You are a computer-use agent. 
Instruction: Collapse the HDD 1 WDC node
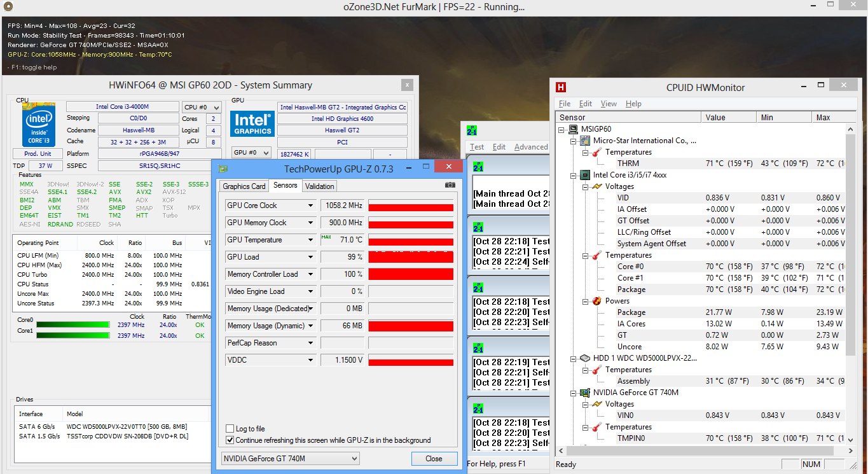[574, 358]
